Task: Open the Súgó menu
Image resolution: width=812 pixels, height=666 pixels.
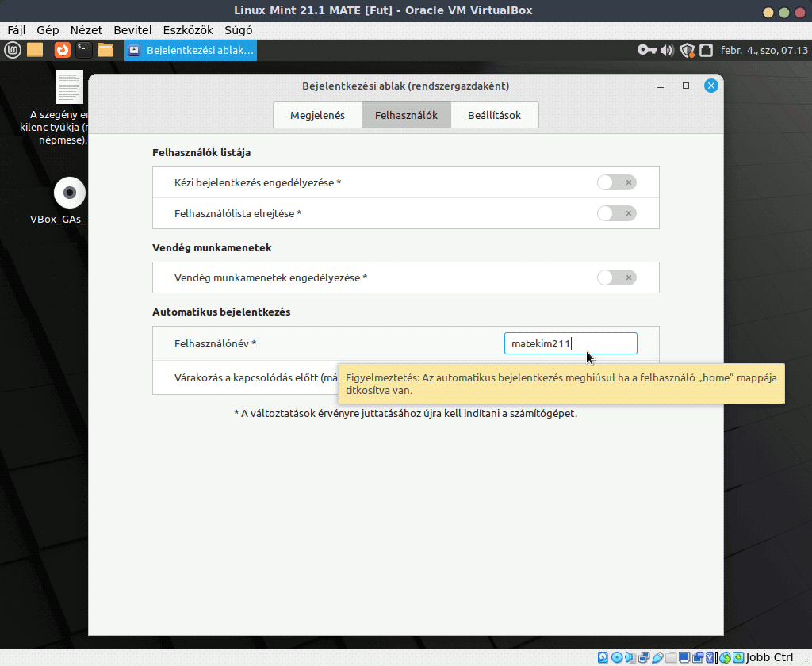Action: (x=238, y=30)
